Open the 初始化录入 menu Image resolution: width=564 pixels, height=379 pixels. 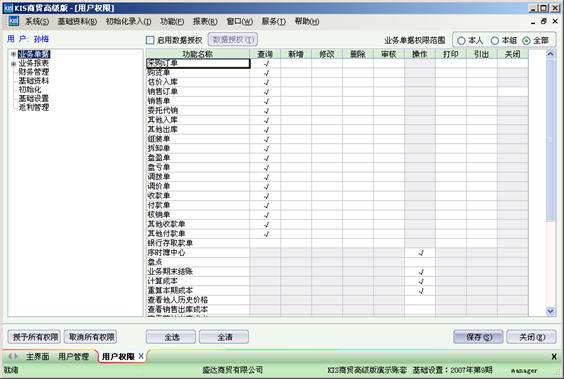pyautogui.click(x=128, y=22)
